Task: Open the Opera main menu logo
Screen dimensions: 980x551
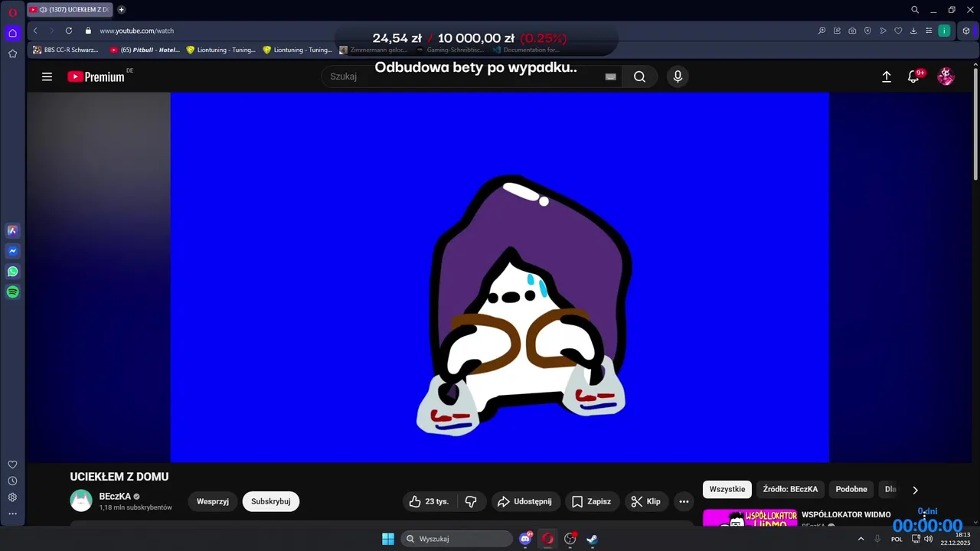Action: click(x=12, y=11)
